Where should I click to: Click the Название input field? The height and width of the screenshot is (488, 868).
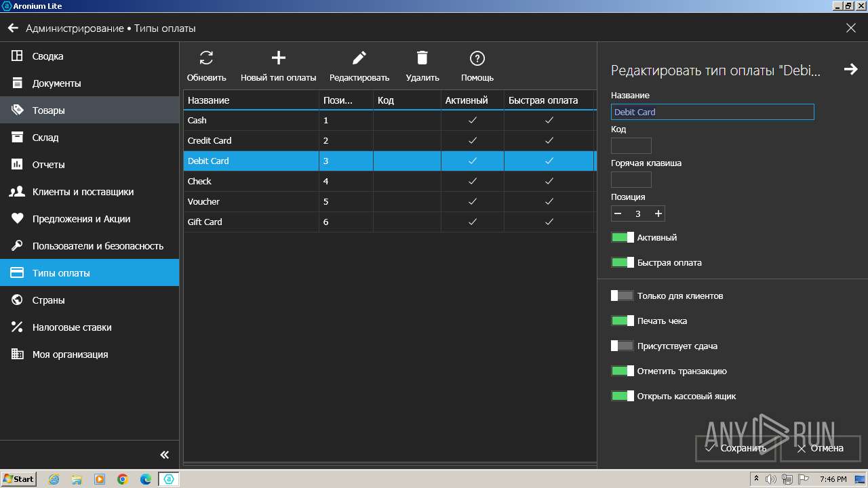(x=712, y=112)
